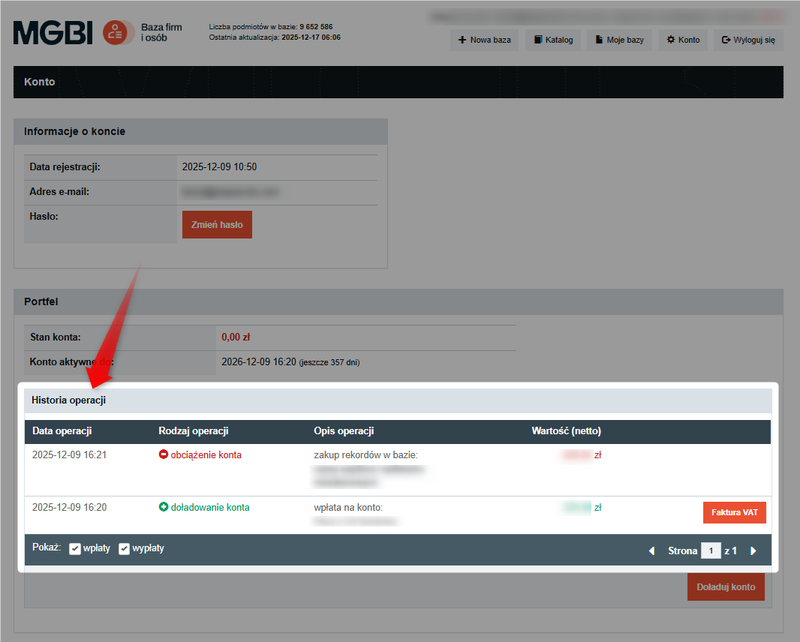Select the Katalog book icon
Viewport: 800px width, 642px height.
click(x=540, y=40)
